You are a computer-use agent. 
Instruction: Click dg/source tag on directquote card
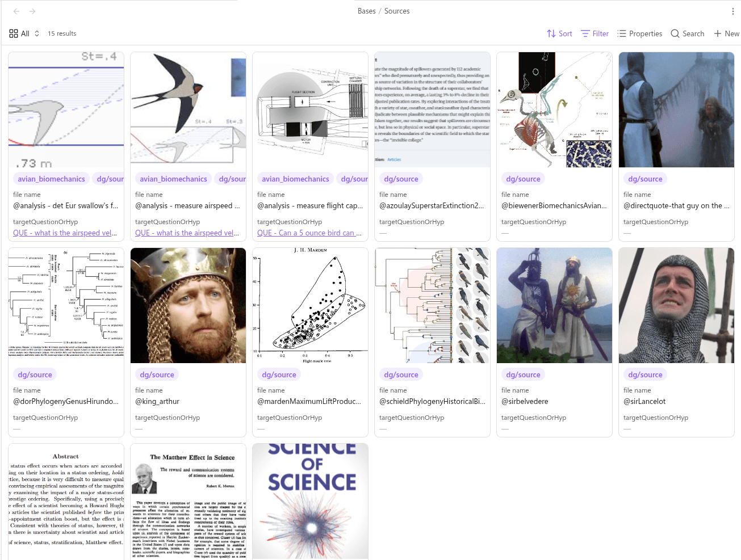pos(645,179)
